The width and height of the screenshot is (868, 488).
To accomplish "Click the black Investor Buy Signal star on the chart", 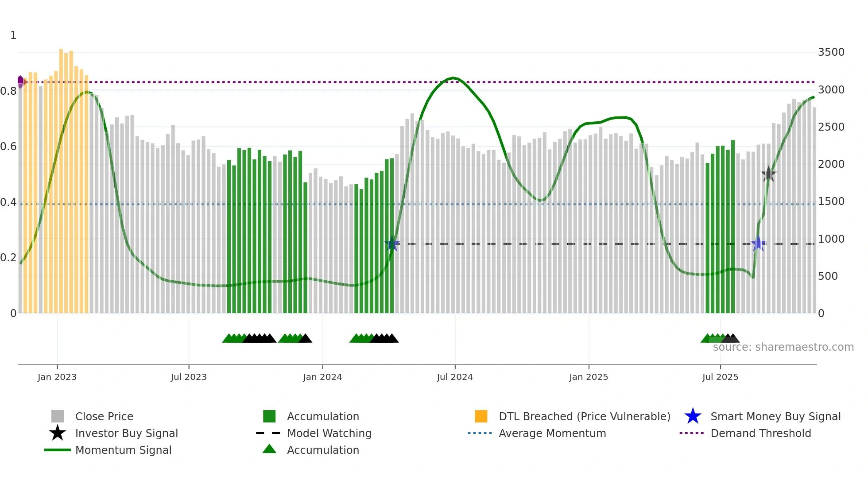I will (x=768, y=174).
